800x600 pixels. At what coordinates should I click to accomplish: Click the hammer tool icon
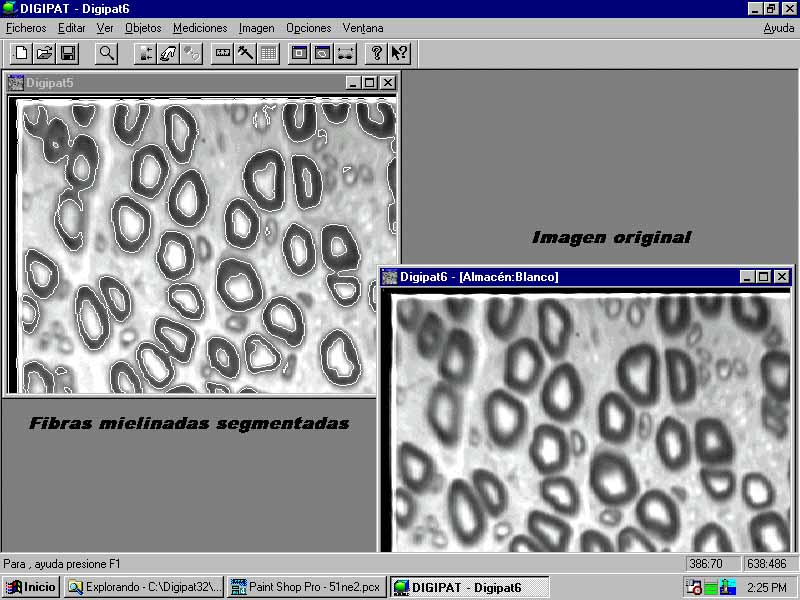pyautogui.click(x=245, y=53)
